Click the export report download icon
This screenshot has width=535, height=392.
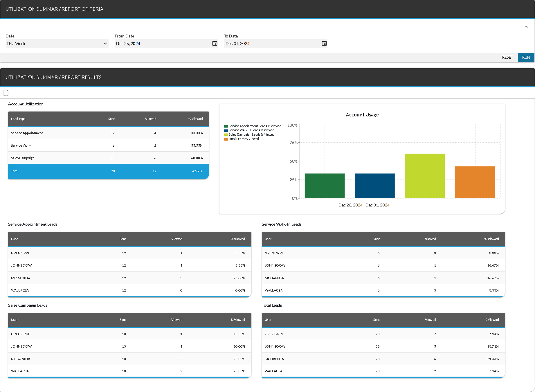pyautogui.click(x=6, y=93)
